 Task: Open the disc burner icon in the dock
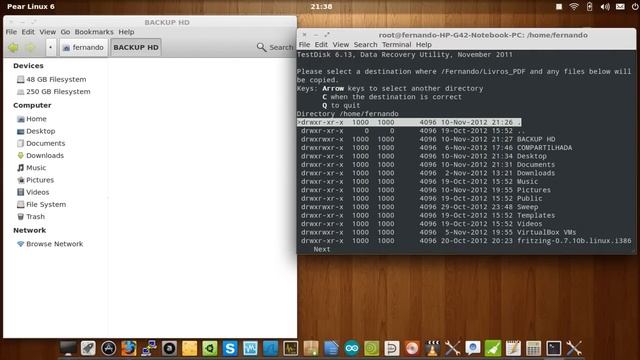point(412,348)
